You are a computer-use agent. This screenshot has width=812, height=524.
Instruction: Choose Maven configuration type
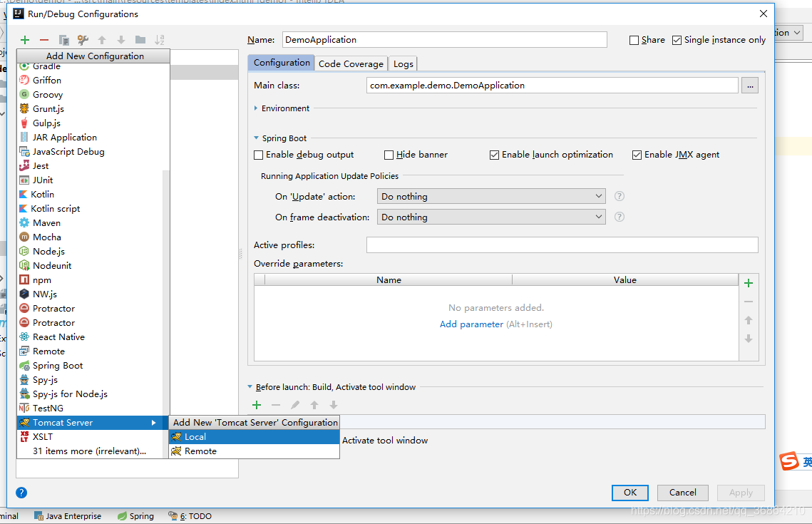coord(91,222)
